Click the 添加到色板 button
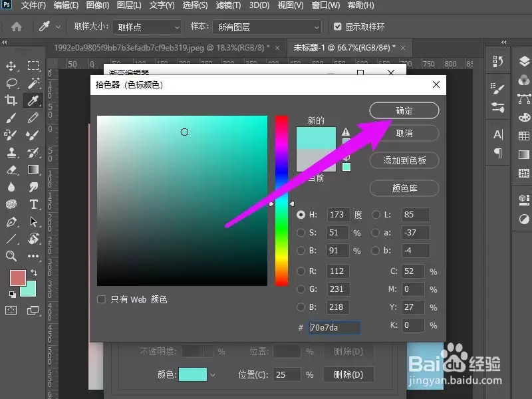This screenshot has width=532, height=399. (x=404, y=160)
